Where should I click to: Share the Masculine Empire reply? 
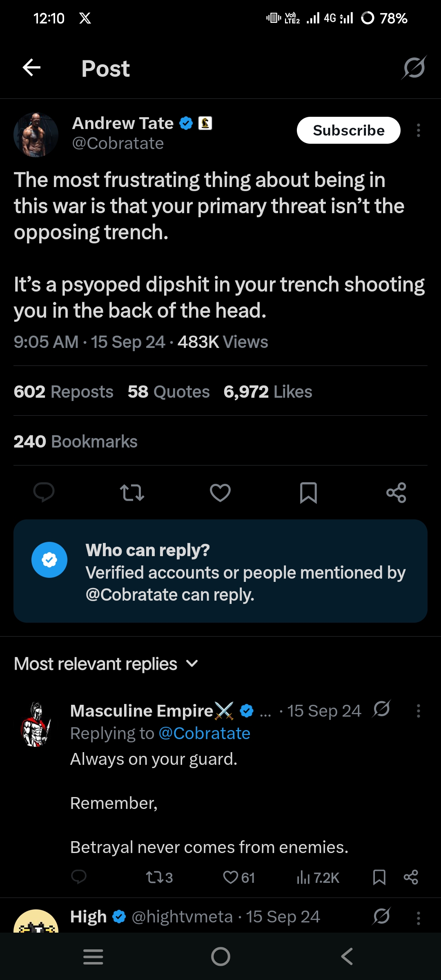coord(410,877)
